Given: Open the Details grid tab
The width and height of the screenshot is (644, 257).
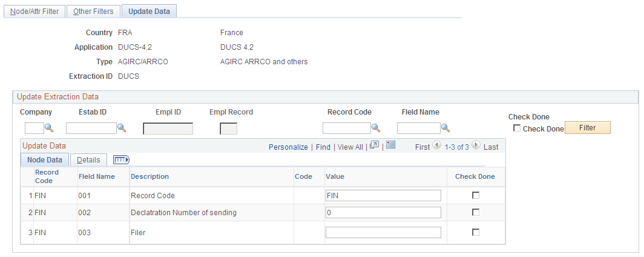Looking at the screenshot, I should click(x=88, y=160).
